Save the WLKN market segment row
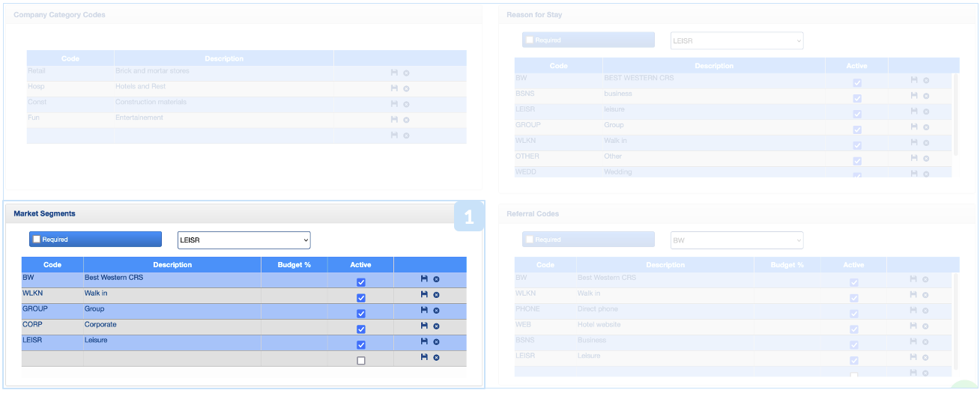The width and height of the screenshot is (980, 393). 424,294
